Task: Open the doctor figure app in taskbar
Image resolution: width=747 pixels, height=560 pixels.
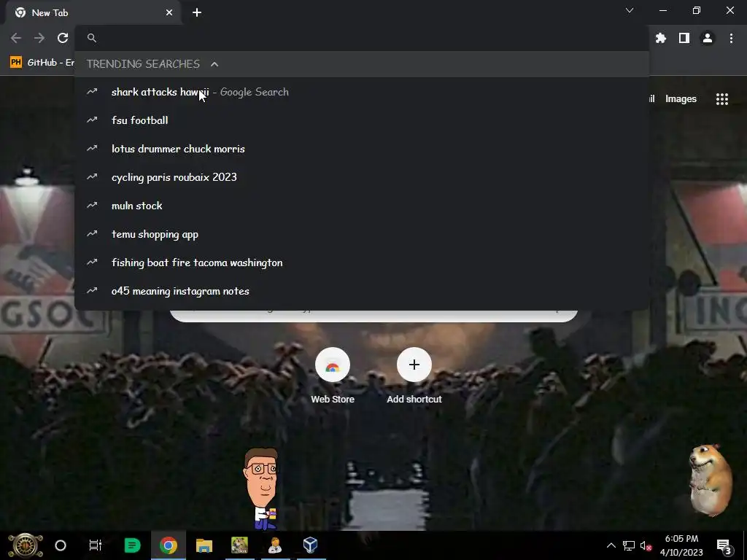Action: coord(275,545)
